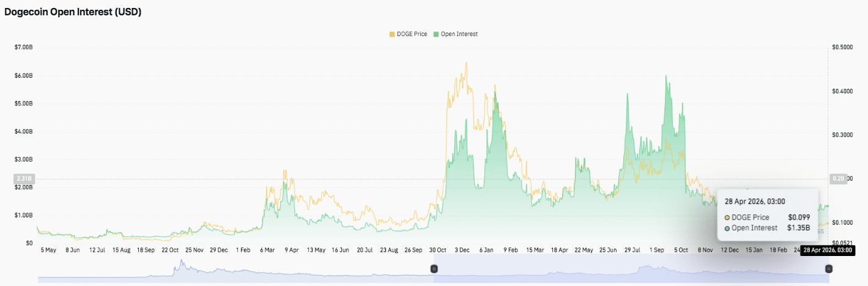Click the 2.31B crosshair value badge
Screen dimensions: 868x286
(x=24, y=179)
